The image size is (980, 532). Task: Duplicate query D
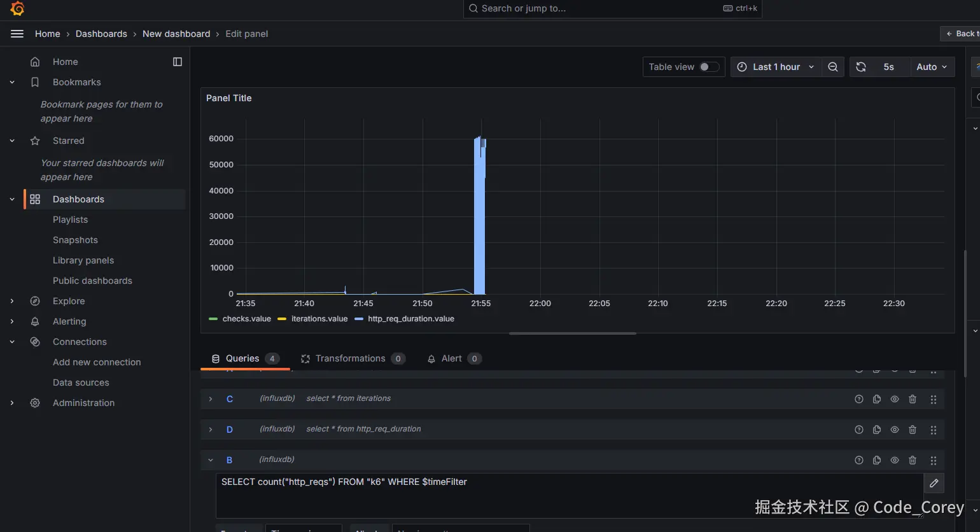[877, 430]
